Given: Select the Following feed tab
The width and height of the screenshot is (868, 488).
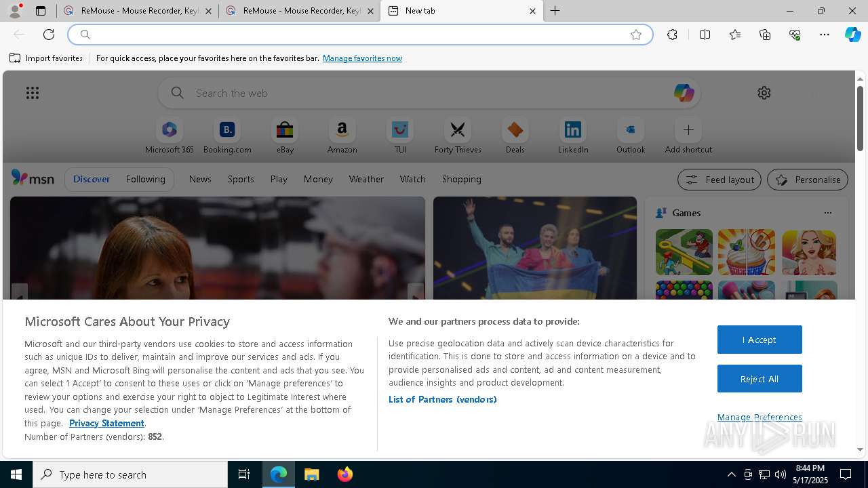Looking at the screenshot, I should tap(145, 179).
